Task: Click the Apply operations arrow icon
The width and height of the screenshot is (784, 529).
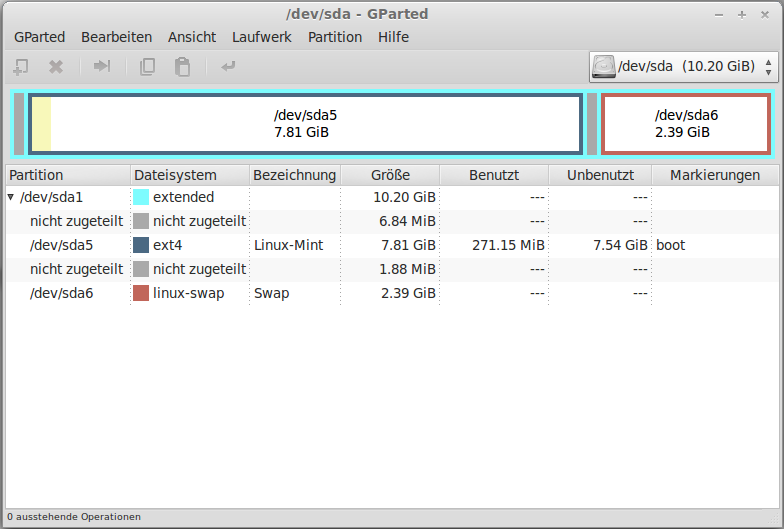Action: (228, 67)
